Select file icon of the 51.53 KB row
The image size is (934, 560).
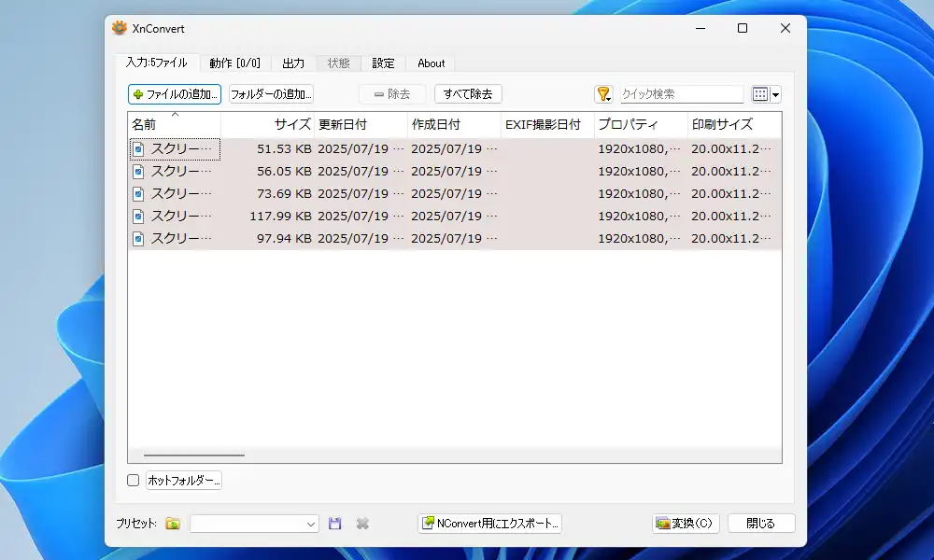point(138,148)
